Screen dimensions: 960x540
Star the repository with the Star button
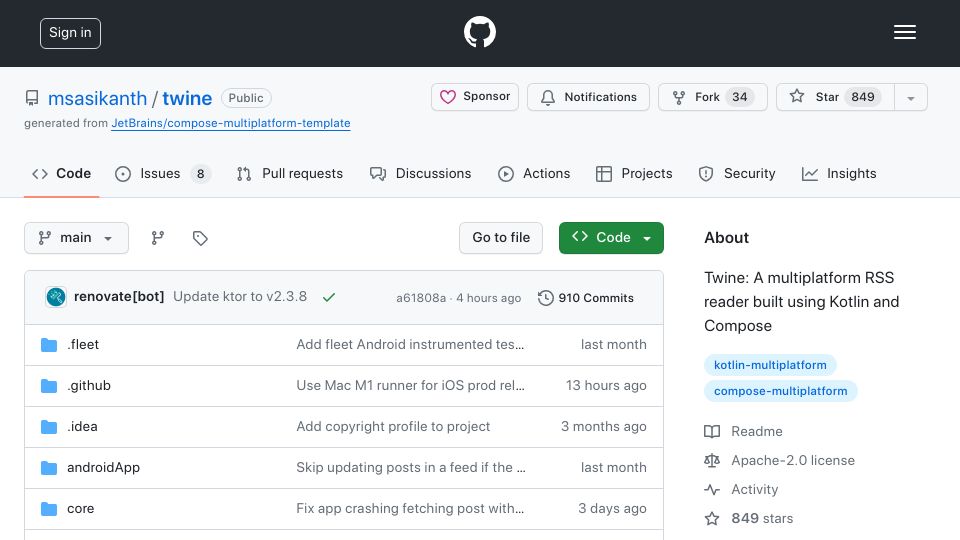pyautogui.click(x=836, y=97)
